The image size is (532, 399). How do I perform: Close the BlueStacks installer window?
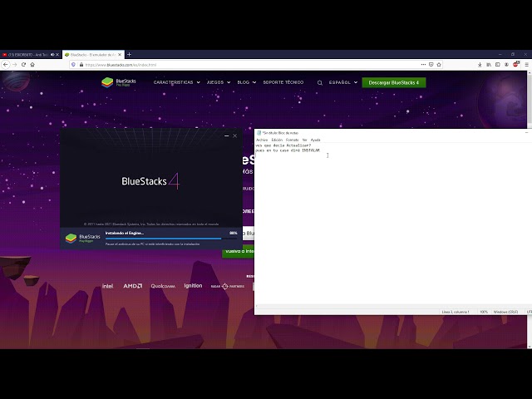[234, 135]
